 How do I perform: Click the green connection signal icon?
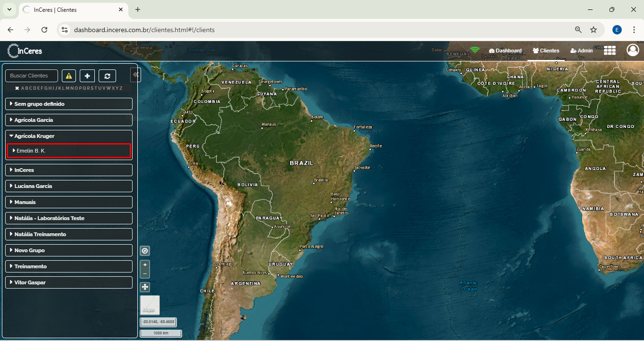[475, 51]
